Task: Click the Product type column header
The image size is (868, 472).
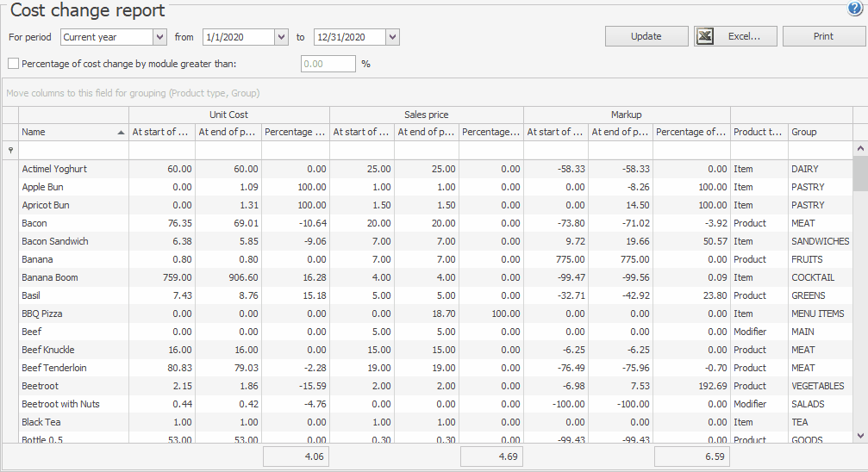Action: click(x=759, y=132)
